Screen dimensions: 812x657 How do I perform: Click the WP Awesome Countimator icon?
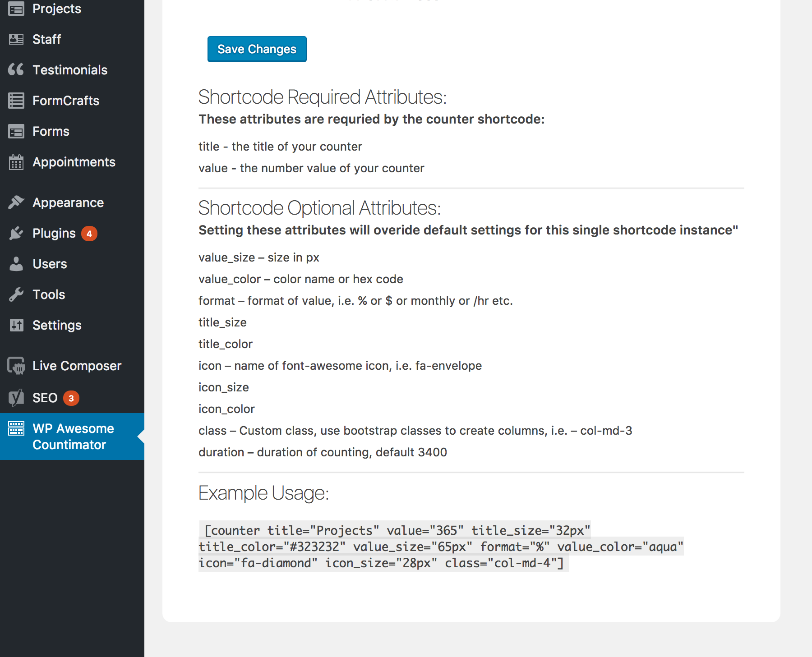point(16,428)
